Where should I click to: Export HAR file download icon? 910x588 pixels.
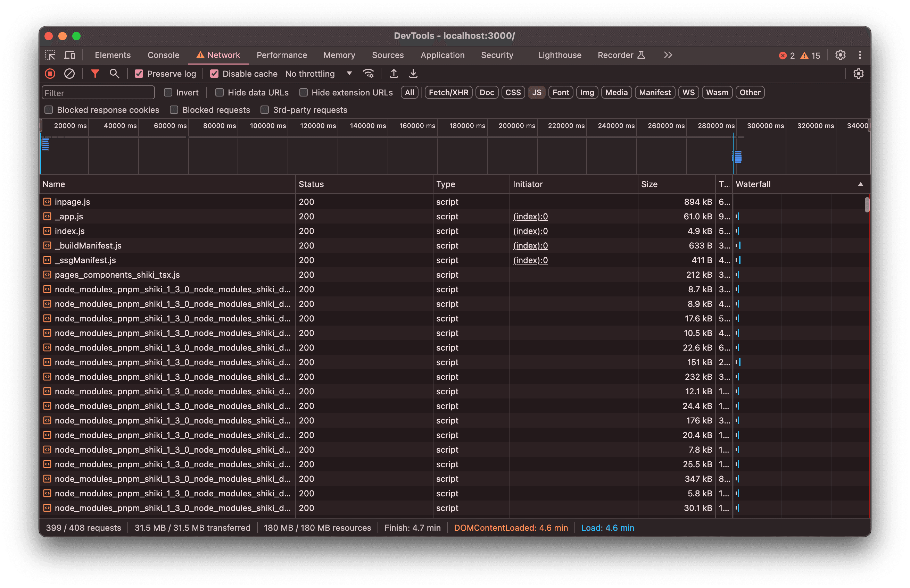[x=413, y=74]
